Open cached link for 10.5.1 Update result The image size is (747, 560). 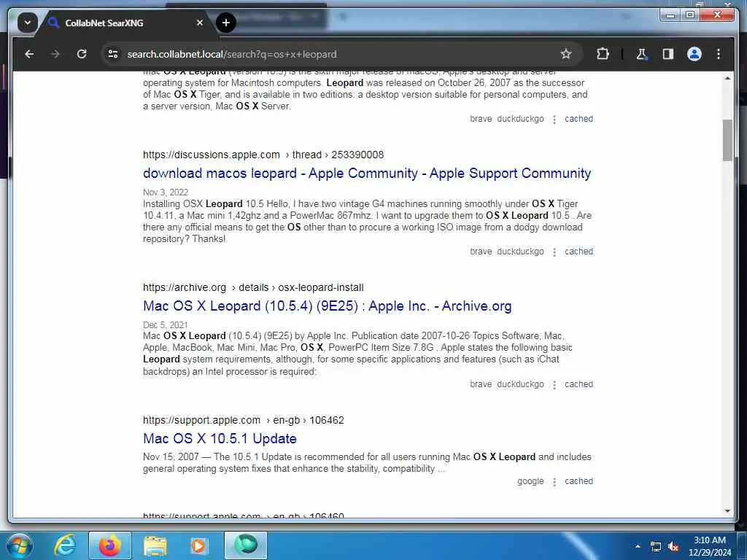click(578, 481)
